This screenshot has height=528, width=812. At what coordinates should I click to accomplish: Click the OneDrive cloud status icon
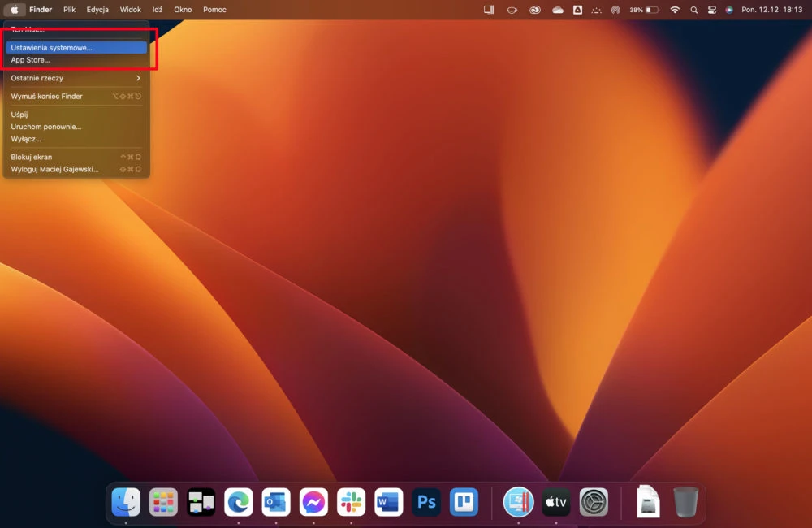point(557,9)
